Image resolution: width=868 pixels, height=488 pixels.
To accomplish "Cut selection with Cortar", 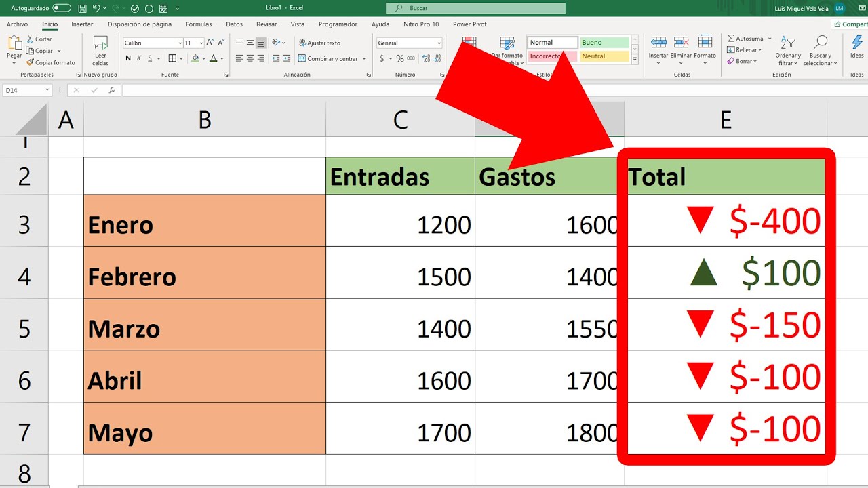I will click(39, 39).
